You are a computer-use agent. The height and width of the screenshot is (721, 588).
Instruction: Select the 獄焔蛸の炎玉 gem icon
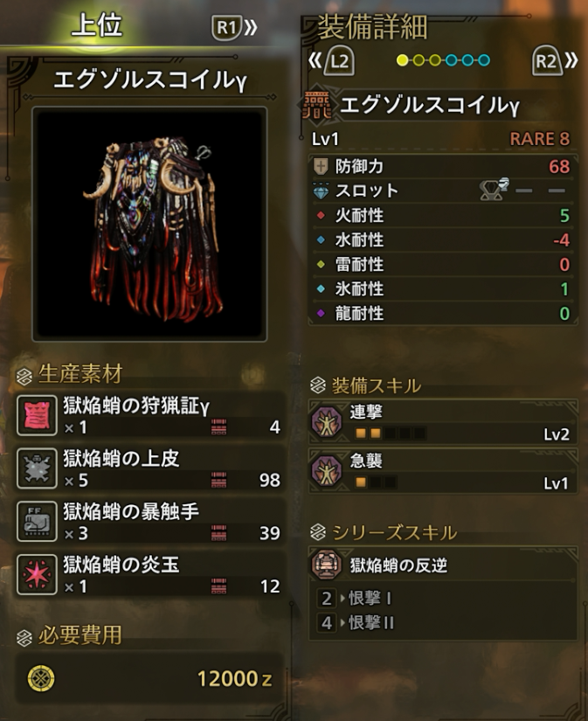pyautogui.click(x=37, y=574)
